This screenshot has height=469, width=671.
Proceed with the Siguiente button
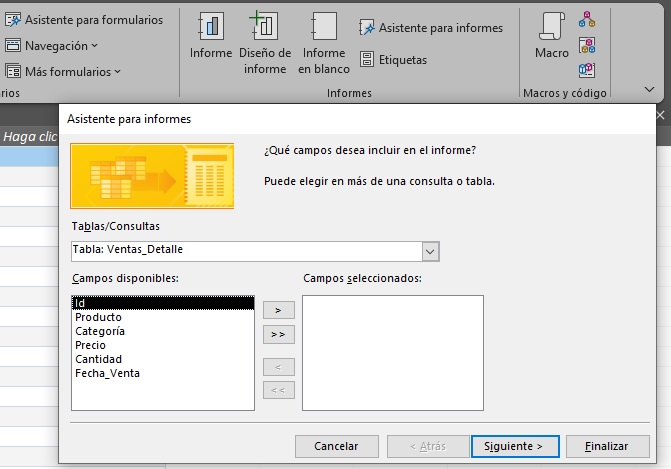coord(515,446)
